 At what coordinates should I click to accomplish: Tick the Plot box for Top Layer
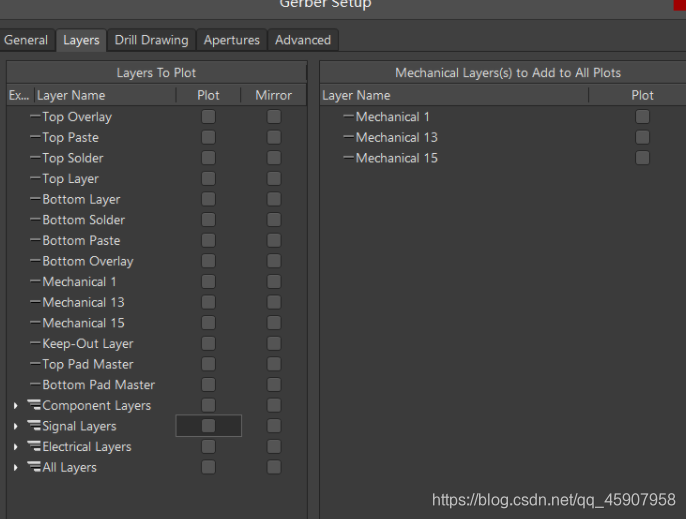point(208,179)
